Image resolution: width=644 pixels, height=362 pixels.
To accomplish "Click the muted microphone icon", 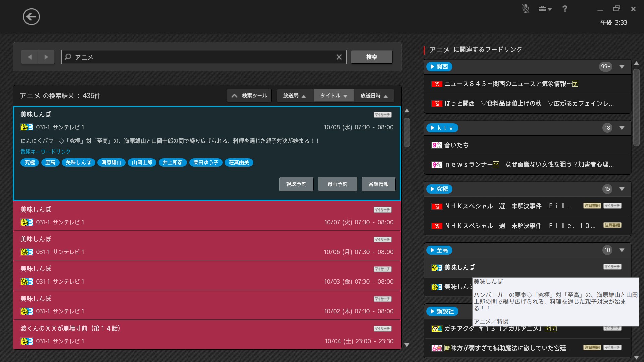I will pyautogui.click(x=525, y=9).
